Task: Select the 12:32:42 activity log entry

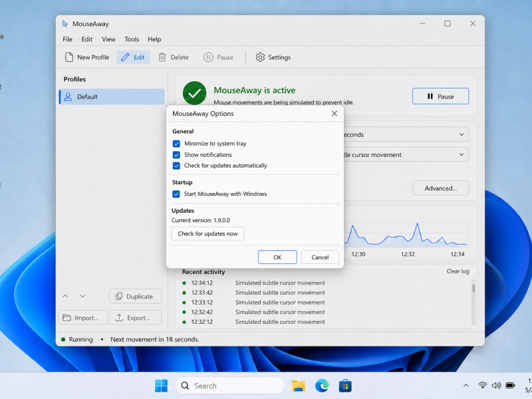Action: click(254, 312)
